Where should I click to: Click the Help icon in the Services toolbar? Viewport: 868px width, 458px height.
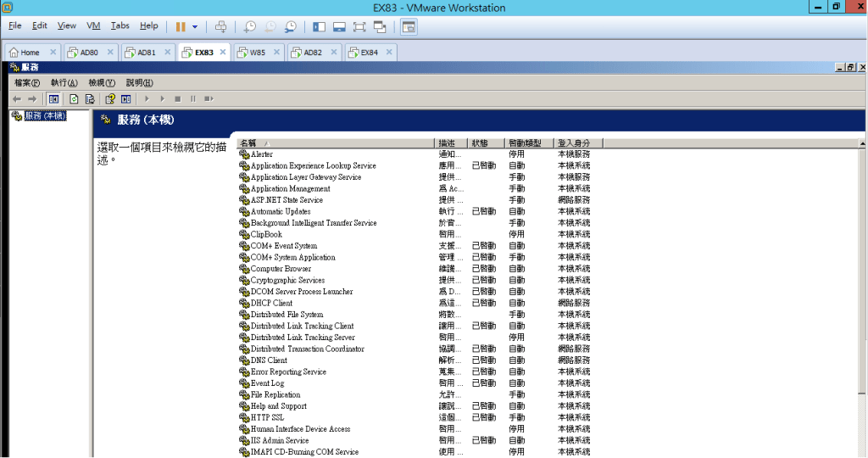[x=109, y=98]
